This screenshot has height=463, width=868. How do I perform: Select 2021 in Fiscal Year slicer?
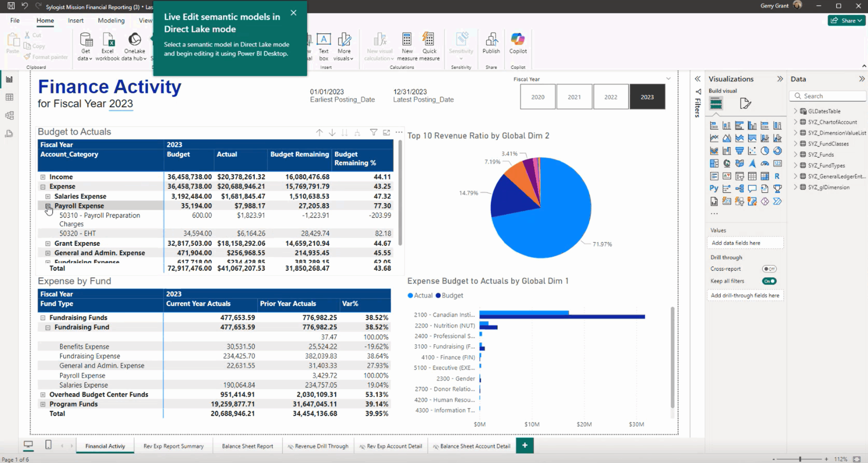pos(574,97)
